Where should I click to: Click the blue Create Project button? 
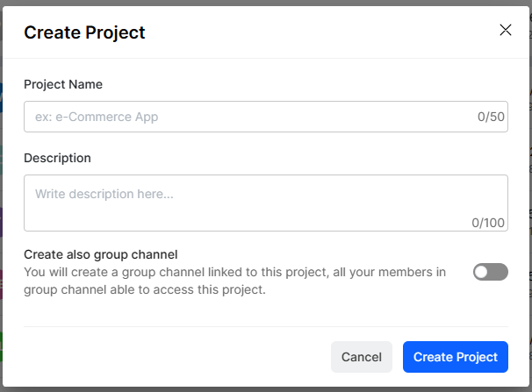click(455, 357)
